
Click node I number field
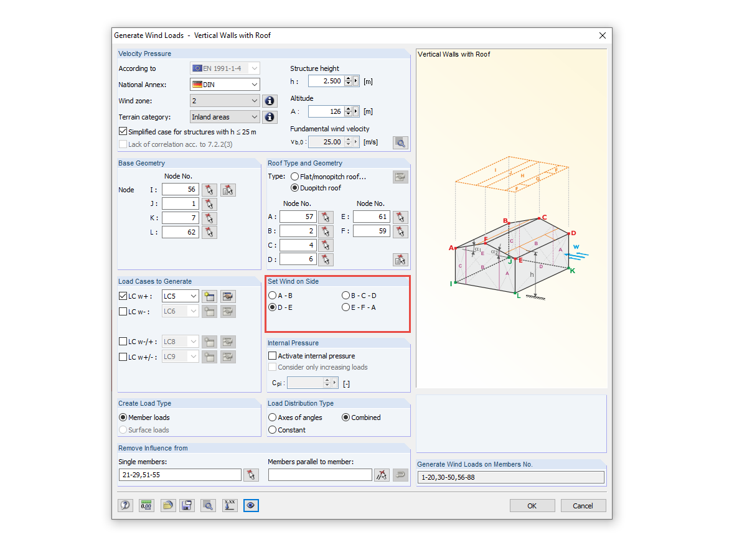click(181, 190)
